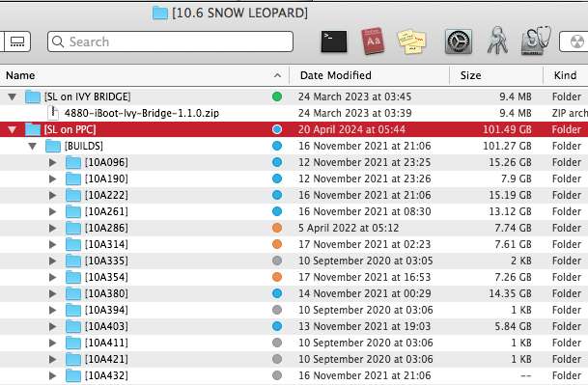Select the [10A403] row name
Viewport: 588px width, 385px height.
[x=106, y=326]
